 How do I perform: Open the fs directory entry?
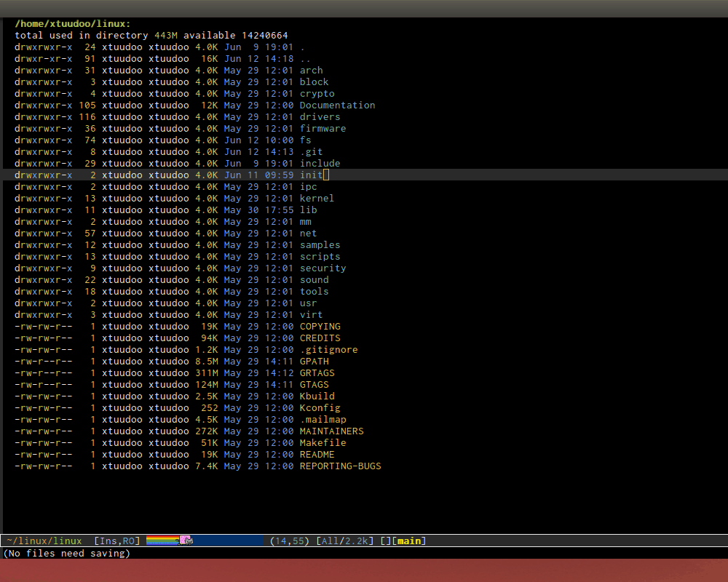[x=305, y=140]
